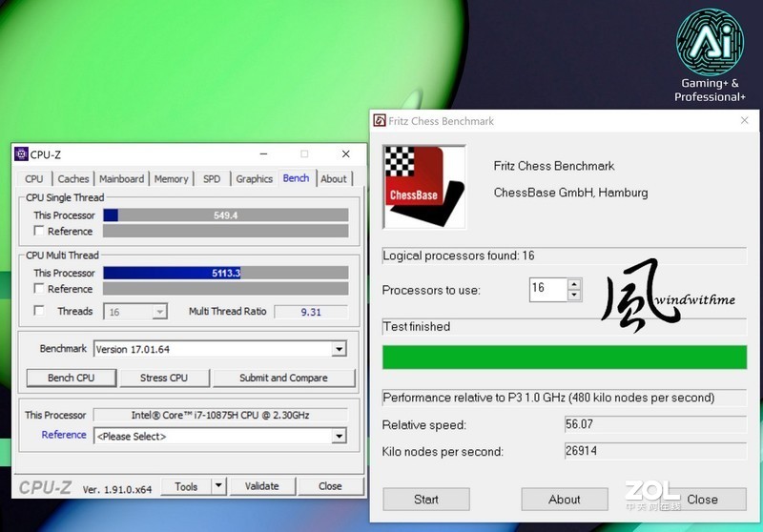763x532 pixels.
Task: Click the Tools button
Action: click(x=186, y=486)
